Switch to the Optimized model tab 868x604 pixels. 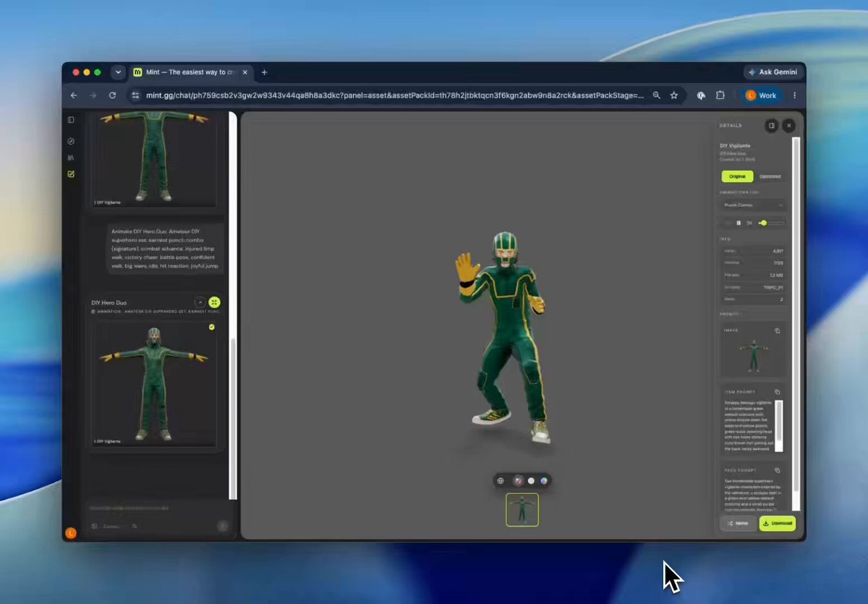coord(770,176)
